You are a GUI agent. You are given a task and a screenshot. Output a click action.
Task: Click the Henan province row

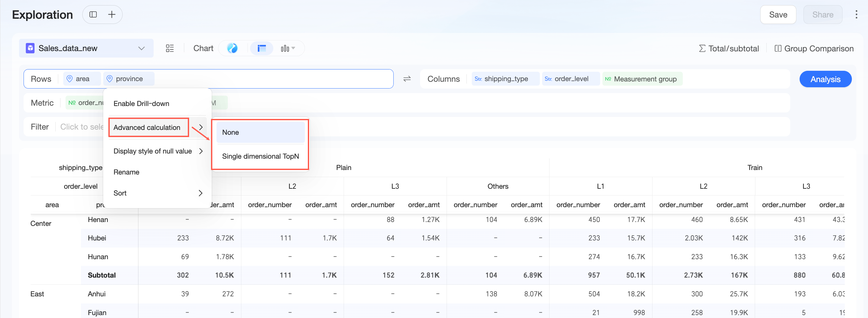pyautogui.click(x=98, y=219)
